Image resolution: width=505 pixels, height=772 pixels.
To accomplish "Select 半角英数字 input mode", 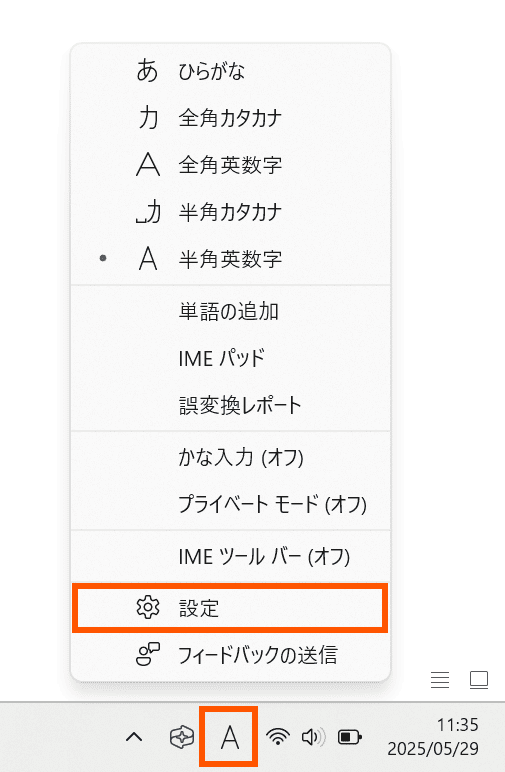I will [230, 259].
